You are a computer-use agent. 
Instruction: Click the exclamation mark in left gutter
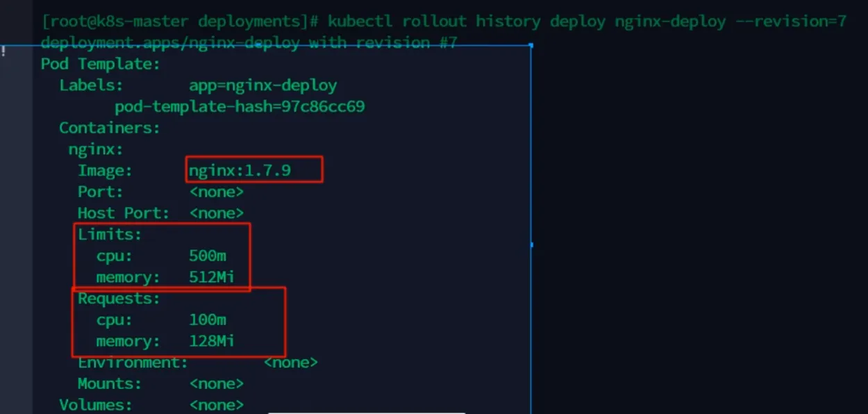3,50
